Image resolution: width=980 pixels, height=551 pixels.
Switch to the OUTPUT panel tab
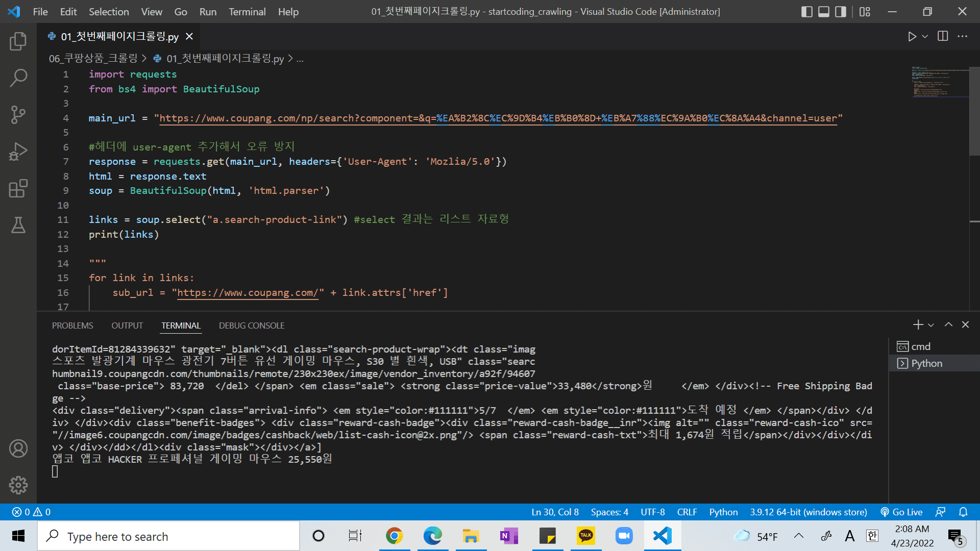(127, 325)
